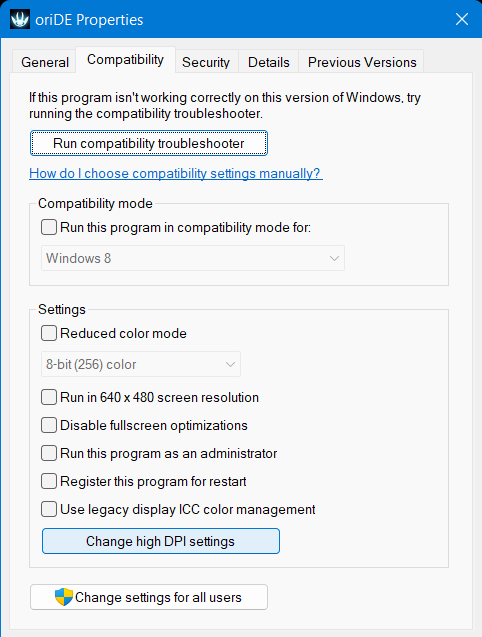Expand the 8-bit (256) color dropdown
The width and height of the screenshot is (482, 637).
point(141,364)
